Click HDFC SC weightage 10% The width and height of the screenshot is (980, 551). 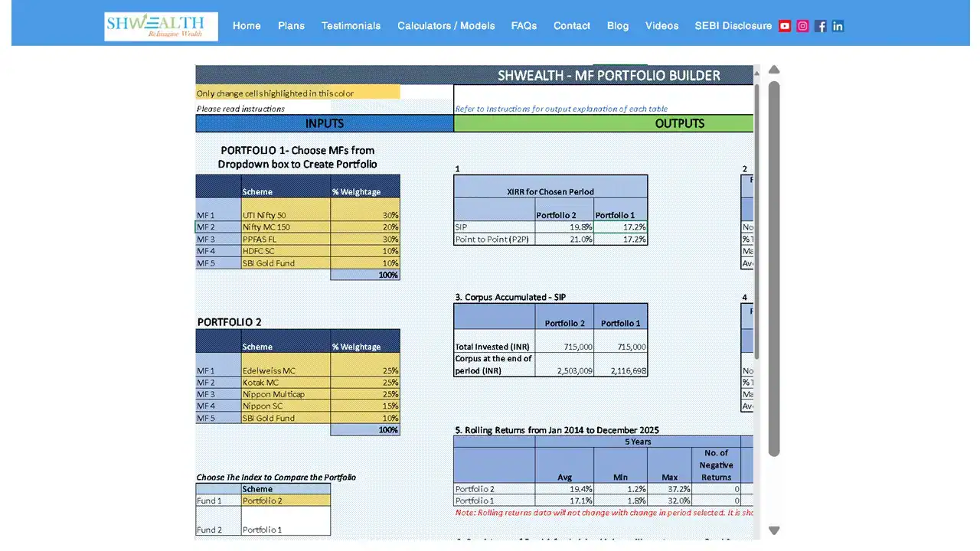point(365,251)
